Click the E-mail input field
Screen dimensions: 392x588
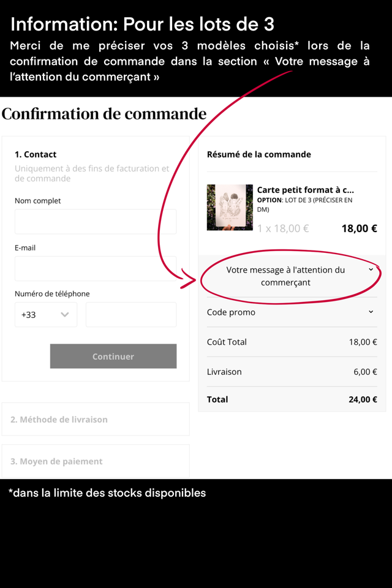[96, 268]
